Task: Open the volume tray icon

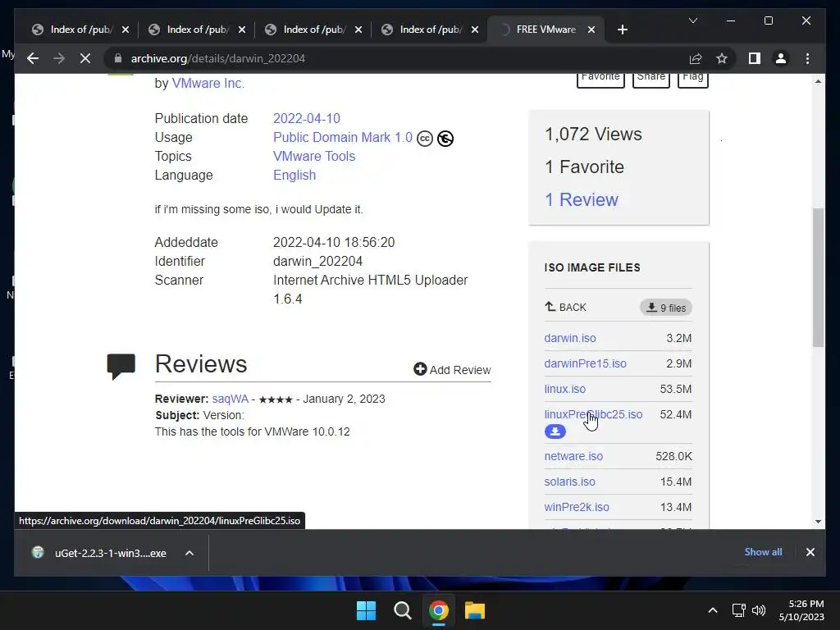Action: click(759, 610)
